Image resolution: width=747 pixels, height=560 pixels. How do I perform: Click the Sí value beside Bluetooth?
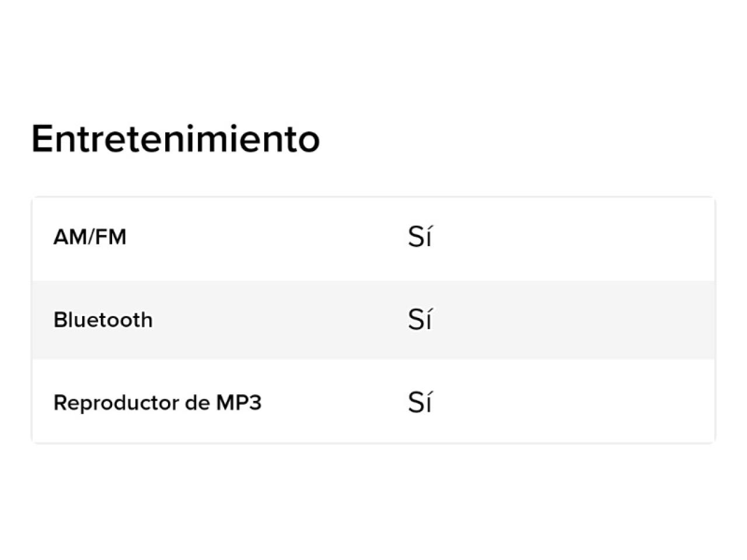point(420,319)
